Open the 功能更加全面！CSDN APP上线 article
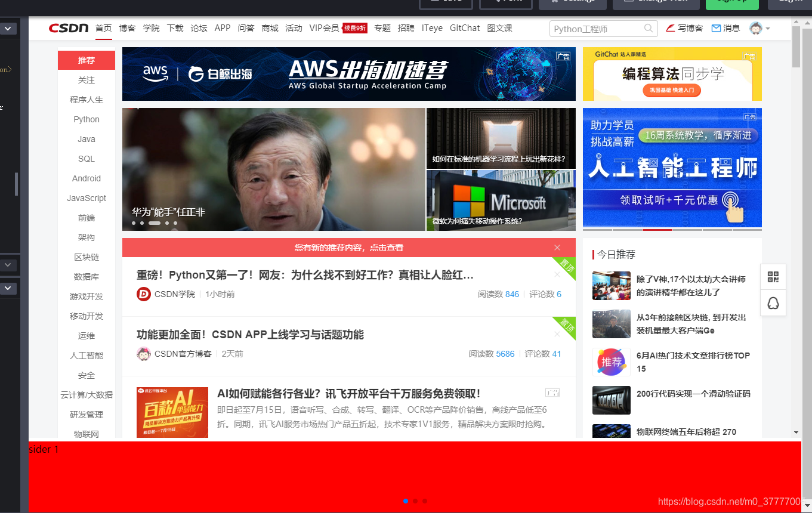Screen dimensions: 812x513 (250, 335)
